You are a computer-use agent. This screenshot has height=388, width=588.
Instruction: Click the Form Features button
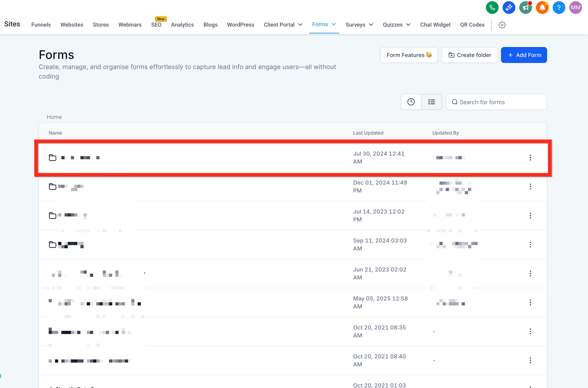(409, 55)
